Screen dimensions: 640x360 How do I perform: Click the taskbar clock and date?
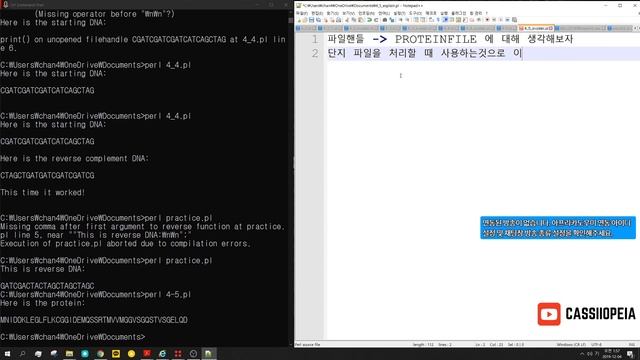611,353
